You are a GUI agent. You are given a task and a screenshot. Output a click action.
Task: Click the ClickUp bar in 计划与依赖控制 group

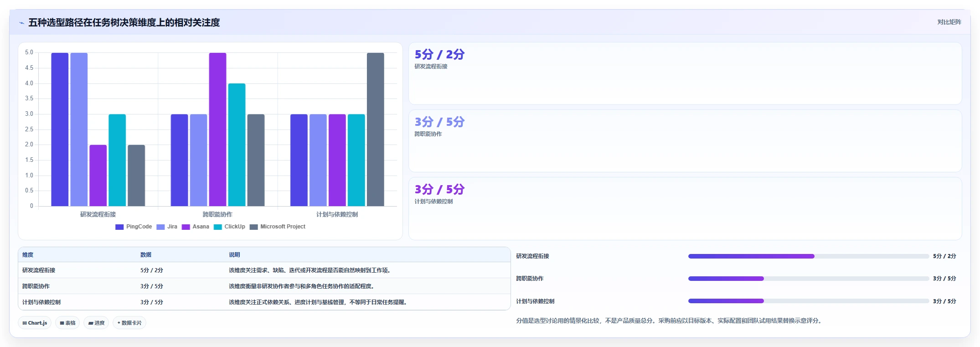pos(356,160)
